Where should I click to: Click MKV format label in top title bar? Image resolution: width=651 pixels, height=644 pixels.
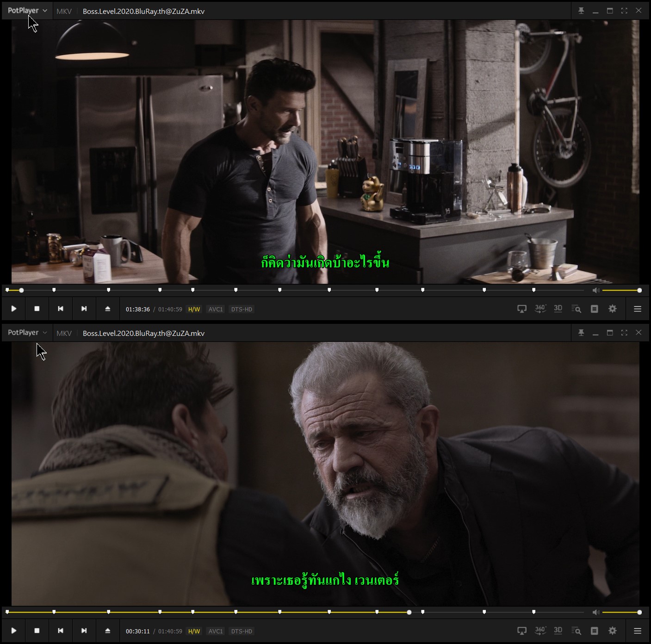(64, 11)
